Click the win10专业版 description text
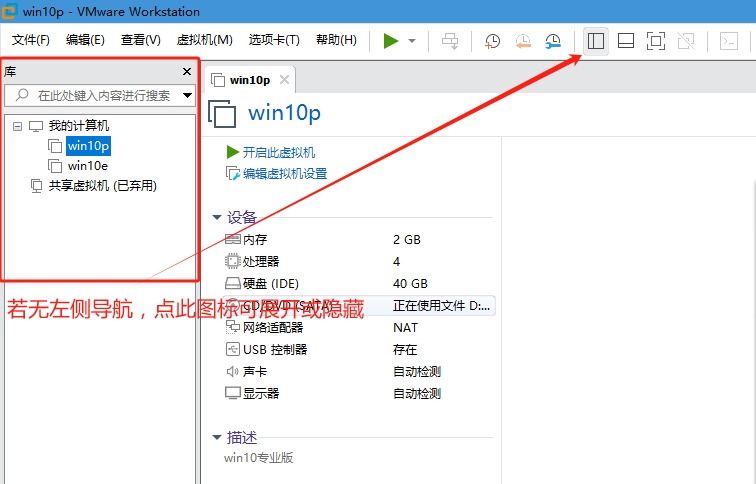This screenshot has width=756, height=484. [258, 458]
